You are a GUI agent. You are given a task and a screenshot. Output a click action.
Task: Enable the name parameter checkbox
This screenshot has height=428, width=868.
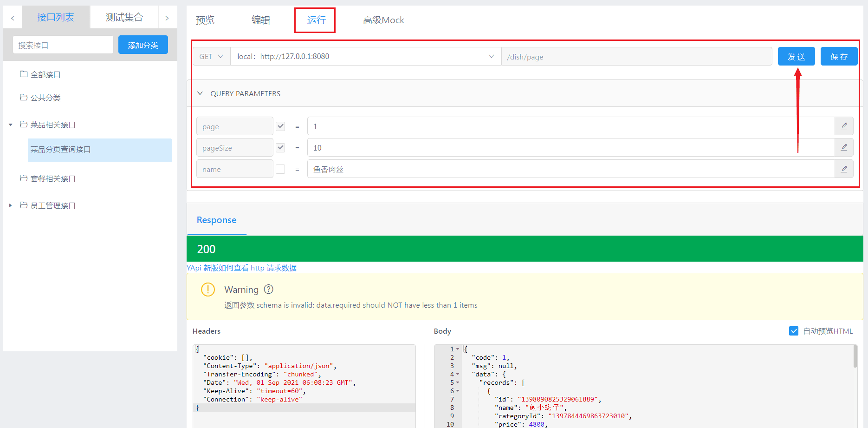point(280,169)
